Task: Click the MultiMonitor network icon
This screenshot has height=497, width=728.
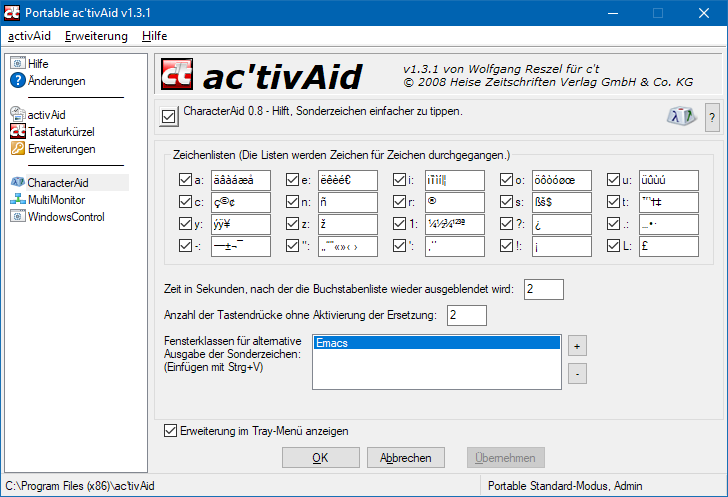Action: point(18,199)
